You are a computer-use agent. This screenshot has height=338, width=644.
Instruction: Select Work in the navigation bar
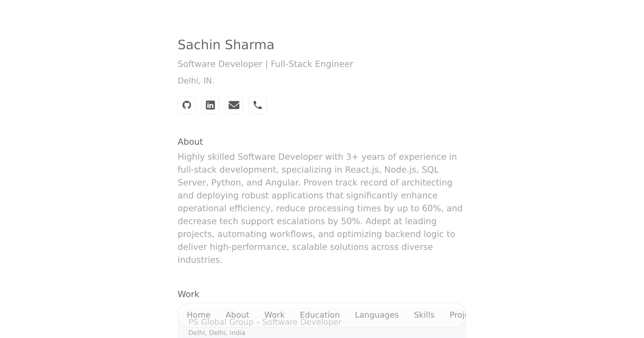click(274, 315)
